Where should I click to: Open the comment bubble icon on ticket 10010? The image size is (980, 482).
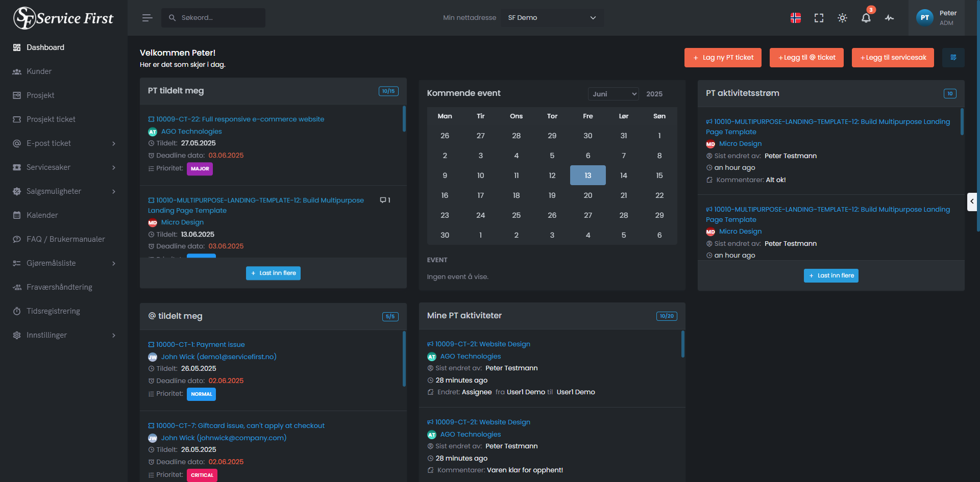pos(383,200)
